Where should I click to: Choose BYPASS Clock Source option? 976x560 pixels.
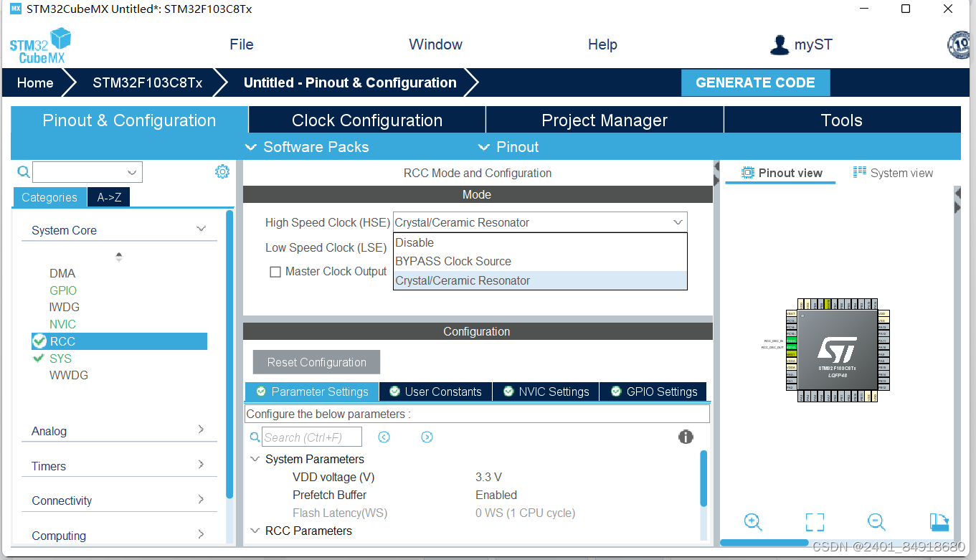(540, 261)
